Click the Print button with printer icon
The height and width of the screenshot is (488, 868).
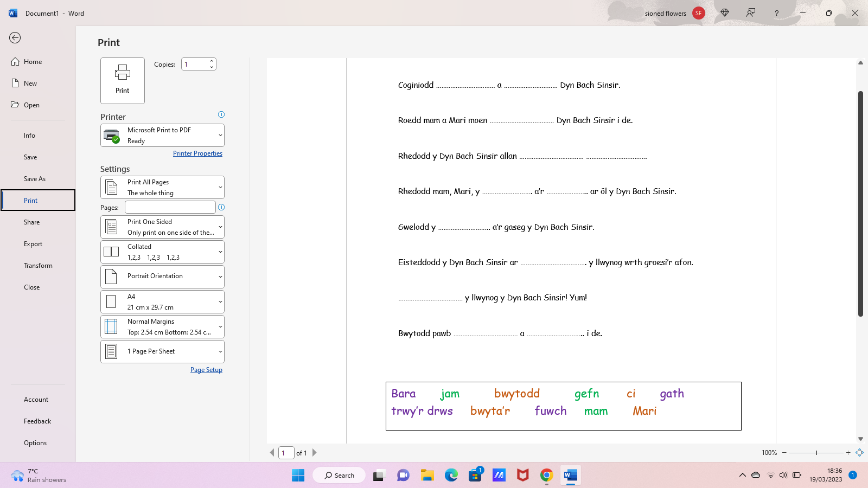click(123, 80)
